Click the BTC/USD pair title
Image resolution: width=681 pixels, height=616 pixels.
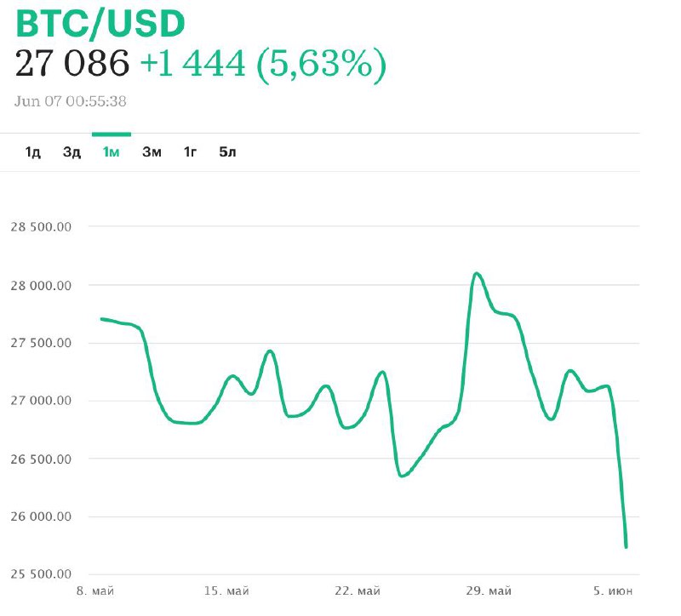[100, 26]
